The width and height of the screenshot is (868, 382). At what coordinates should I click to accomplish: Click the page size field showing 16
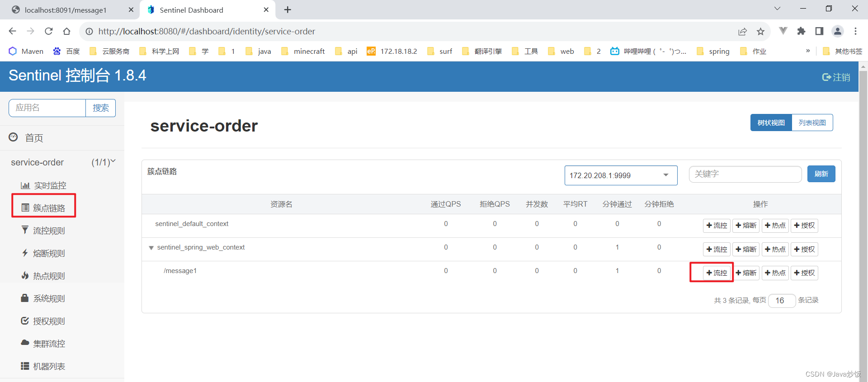click(x=782, y=300)
